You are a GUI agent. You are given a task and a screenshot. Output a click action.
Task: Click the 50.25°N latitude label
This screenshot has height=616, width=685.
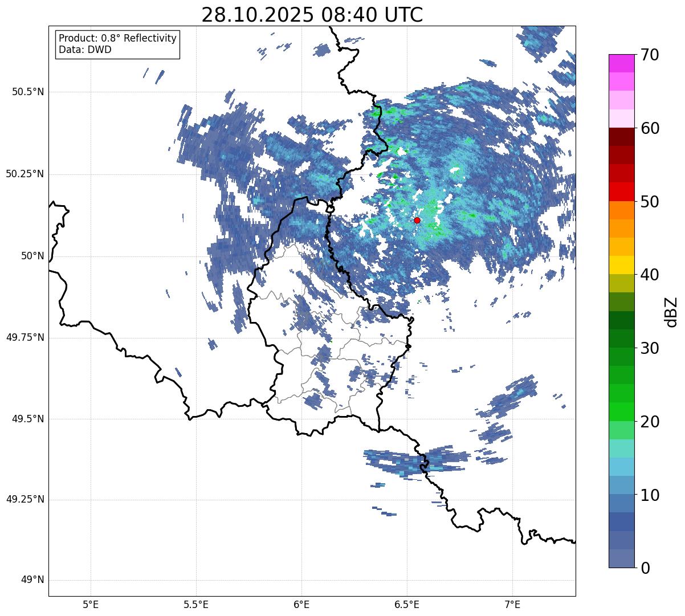point(25,174)
